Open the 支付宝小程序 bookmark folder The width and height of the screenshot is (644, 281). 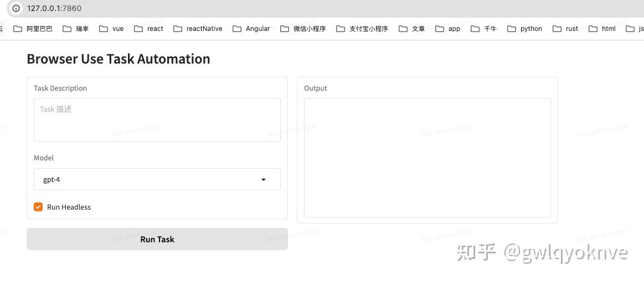[362, 29]
